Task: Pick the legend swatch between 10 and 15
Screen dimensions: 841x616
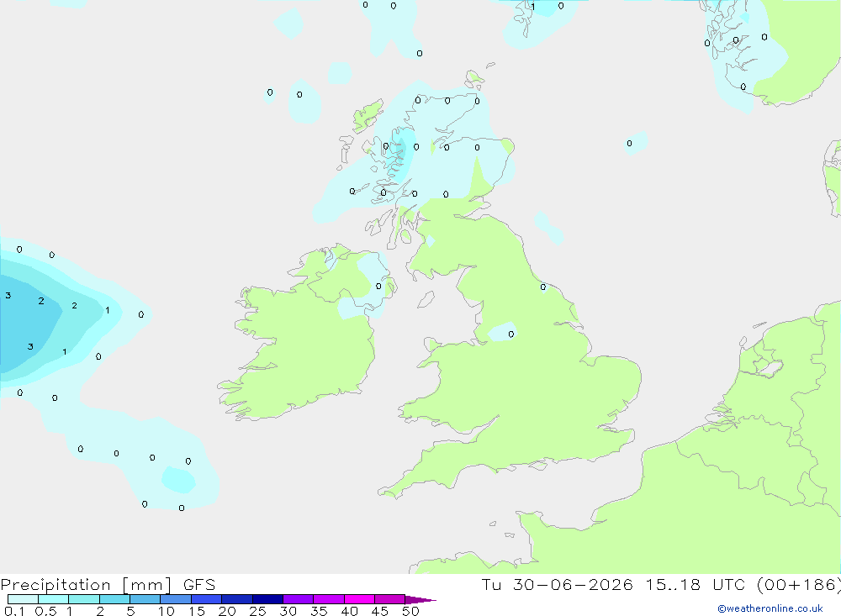Action: (x=176, y=599)
